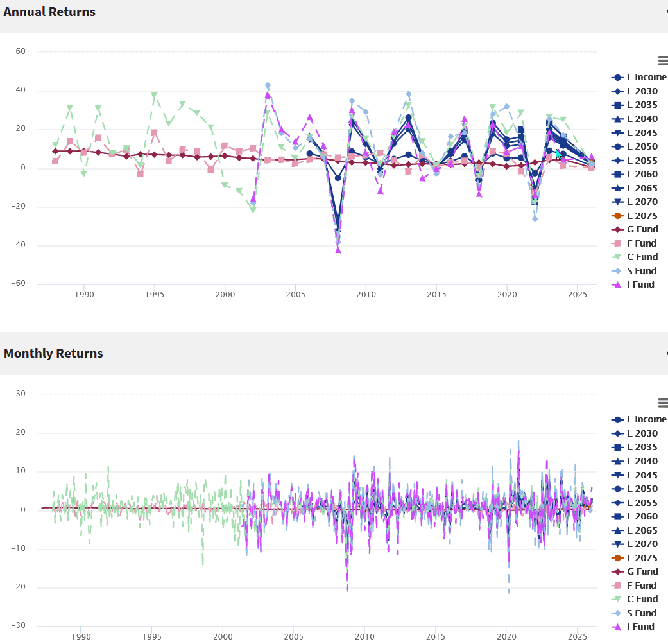Click the Monthly Returns section heading

(x=53, y=353)
